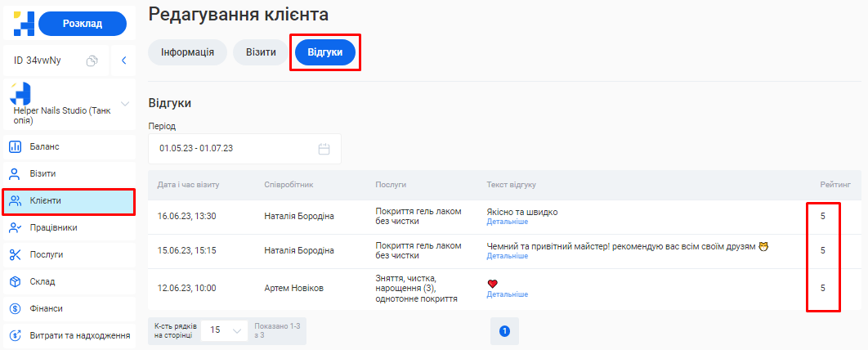The width and height of the screenshot is (868, 350).
Task: Select page 1 in pagination
Action: coord(504,331)
